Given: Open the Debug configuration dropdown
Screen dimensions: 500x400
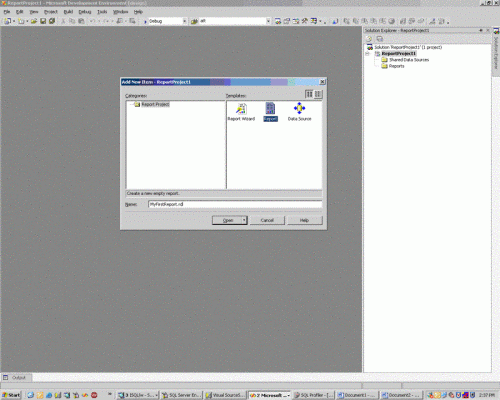Looking at the screenshot, I should click(x=184, y=21).
